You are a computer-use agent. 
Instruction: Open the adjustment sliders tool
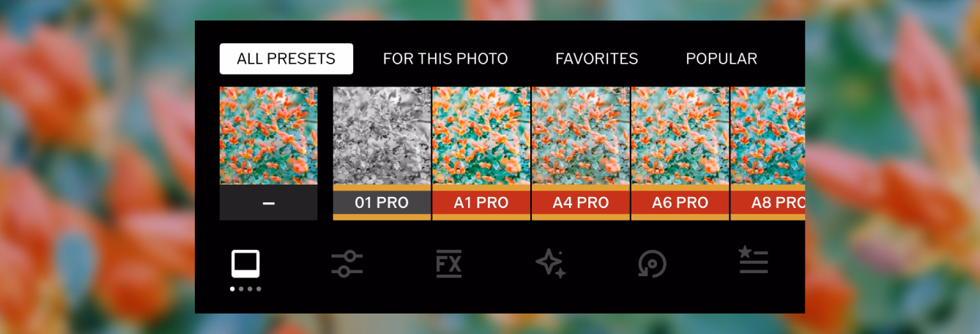pos(346,264)
